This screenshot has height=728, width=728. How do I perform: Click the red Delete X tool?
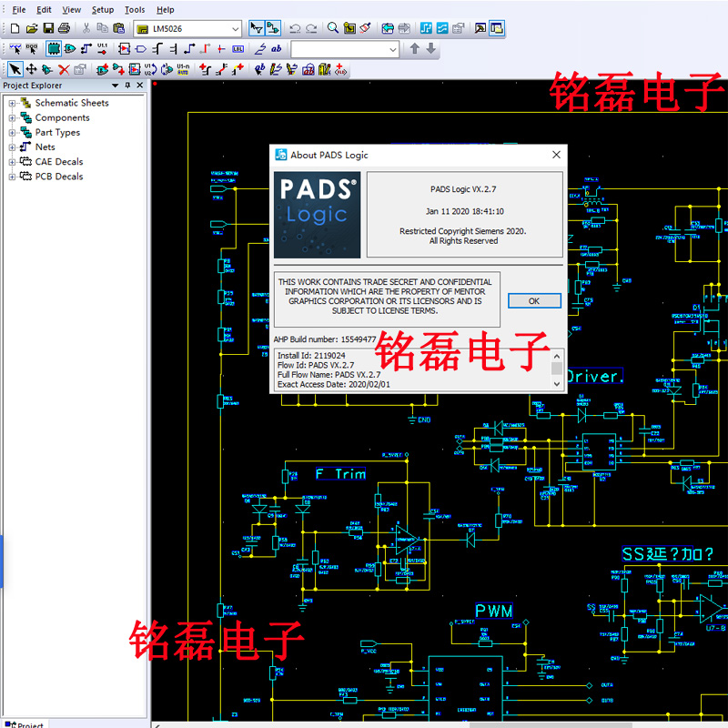[x=64, y=70]
